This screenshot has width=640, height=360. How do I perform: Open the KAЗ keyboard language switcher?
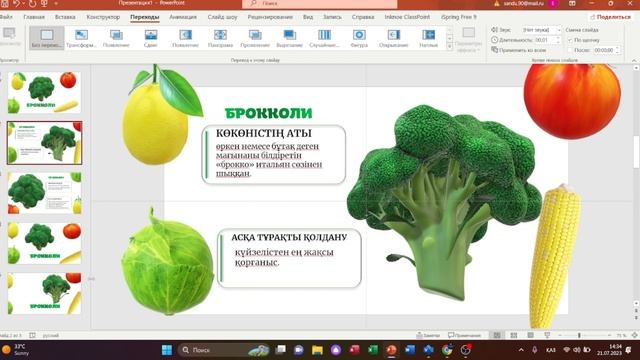[550, 350]
